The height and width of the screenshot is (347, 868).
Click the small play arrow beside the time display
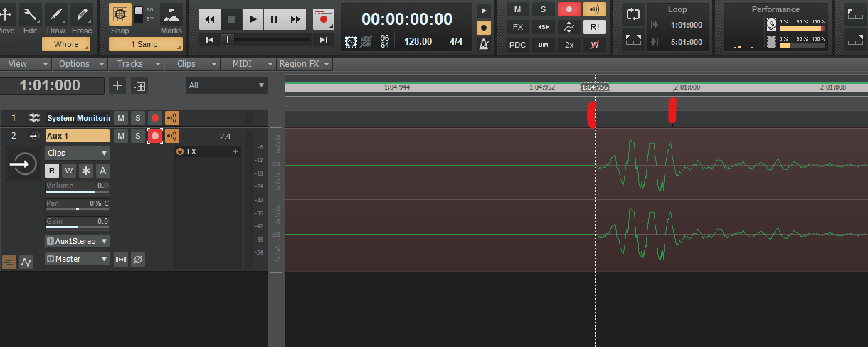(484, 10)
